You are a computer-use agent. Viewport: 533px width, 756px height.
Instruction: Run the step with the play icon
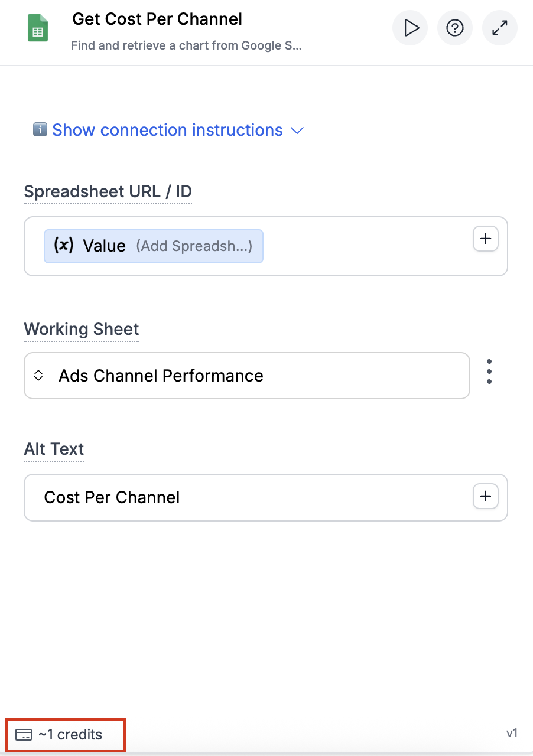(411, 28)
